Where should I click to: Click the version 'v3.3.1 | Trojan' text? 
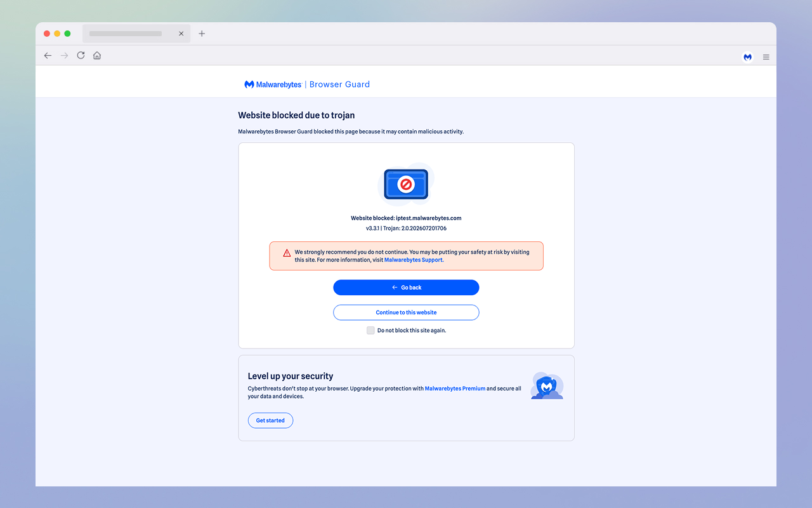pyautogui.click(x=406, y=228)
